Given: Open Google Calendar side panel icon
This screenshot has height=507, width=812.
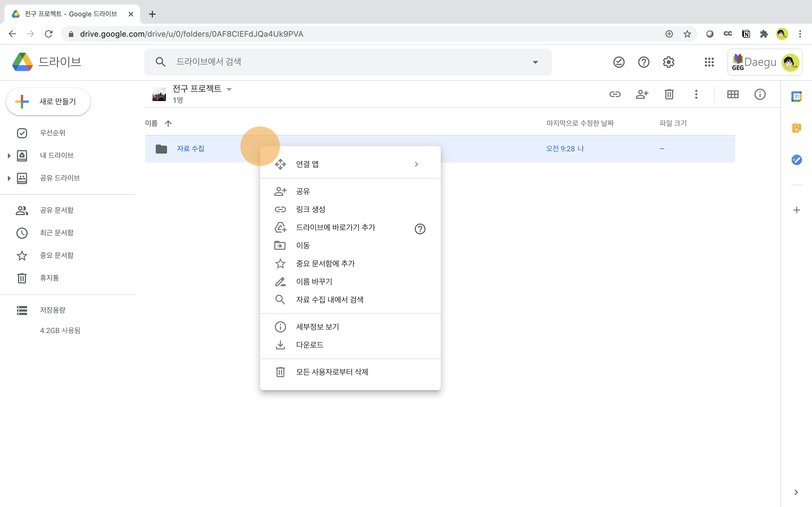Looking at the screenshot, I should pos(796,97).
